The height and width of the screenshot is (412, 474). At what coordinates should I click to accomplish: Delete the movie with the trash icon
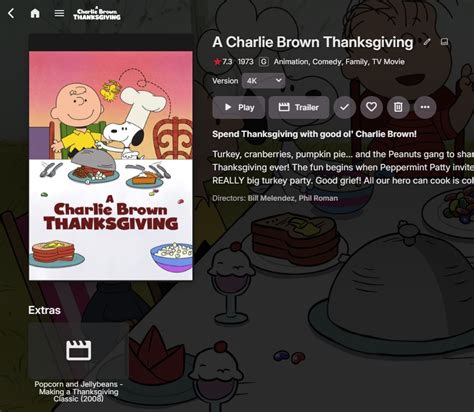398,107
